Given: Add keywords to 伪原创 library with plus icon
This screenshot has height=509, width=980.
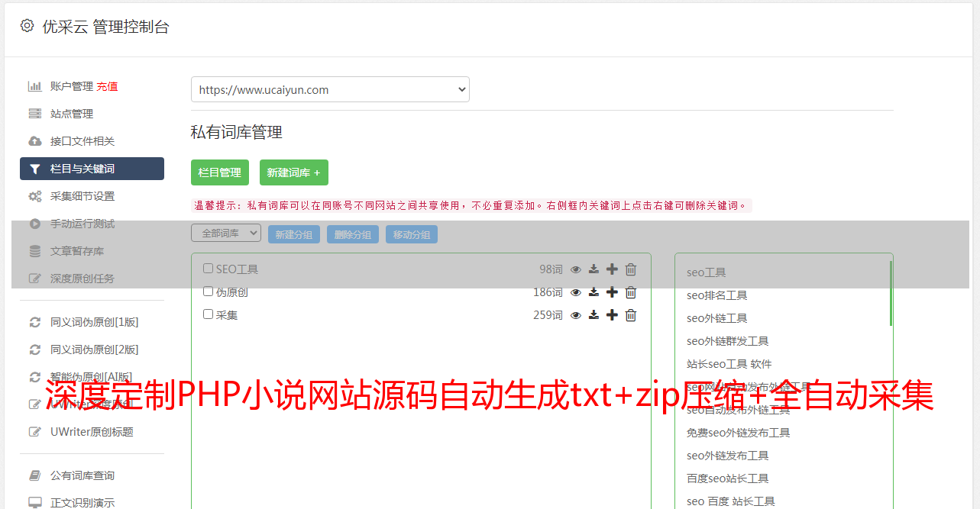Looking at the screenshot, I should point(612,292).
